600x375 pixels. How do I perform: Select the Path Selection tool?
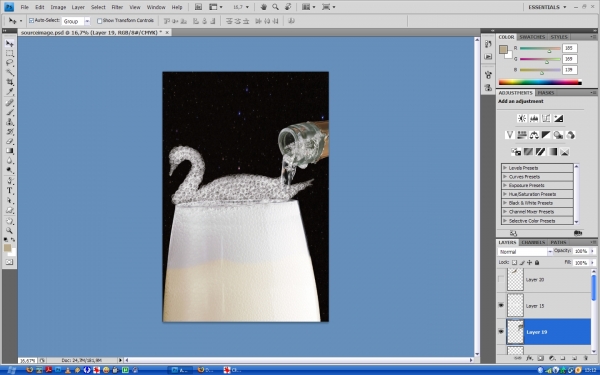[10, 201]
